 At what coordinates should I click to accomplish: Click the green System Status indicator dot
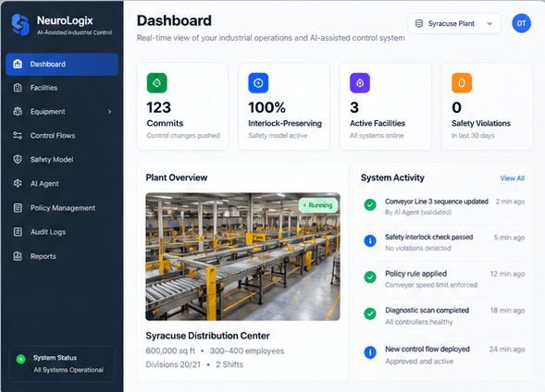pos(21,359)
